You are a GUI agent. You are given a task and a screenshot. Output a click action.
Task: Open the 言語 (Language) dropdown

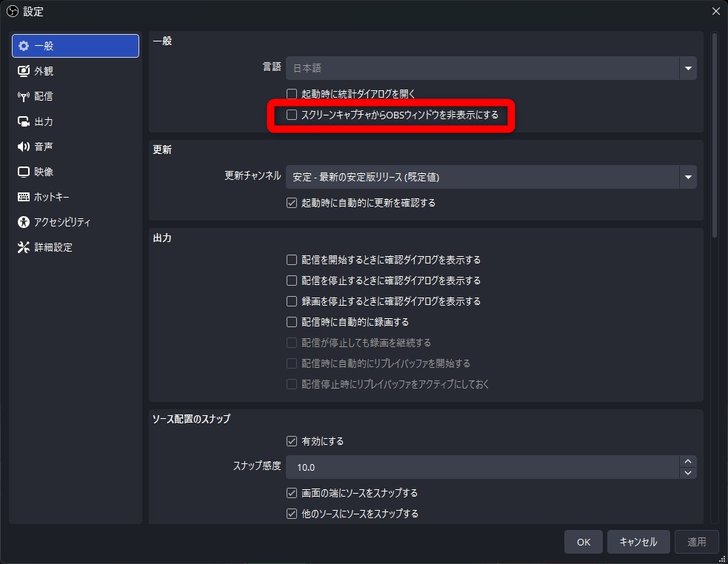point(687,68)
